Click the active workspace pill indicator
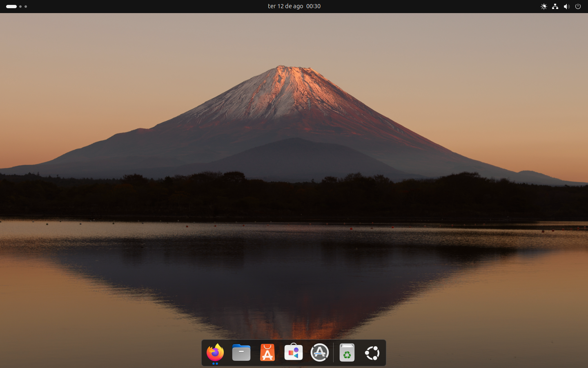588x368 pixels. (11, 7)
